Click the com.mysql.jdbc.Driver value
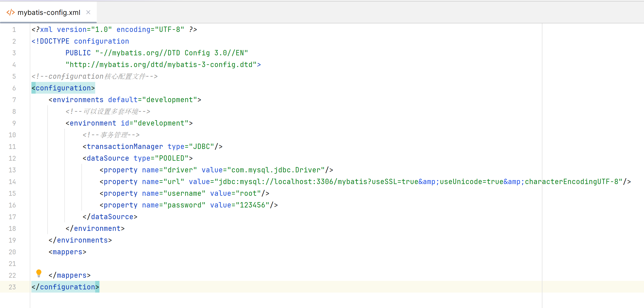Image resolution: width=644 pixels, height=308 pixels. pyautogui.click(x=276, y=170)
